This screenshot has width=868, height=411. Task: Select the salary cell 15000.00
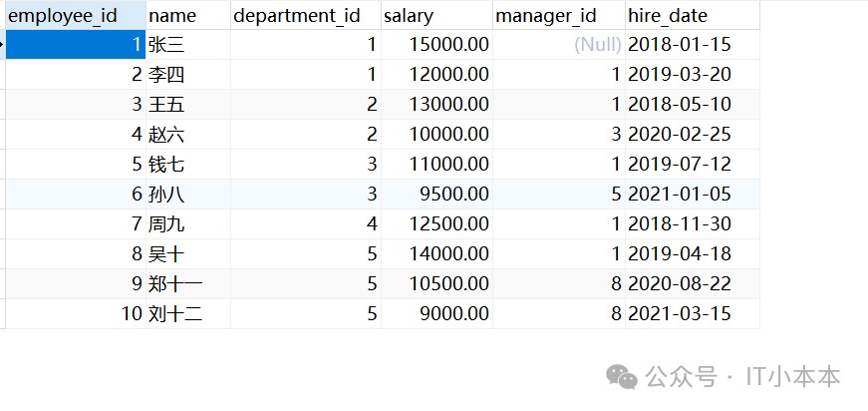(436, 45)
